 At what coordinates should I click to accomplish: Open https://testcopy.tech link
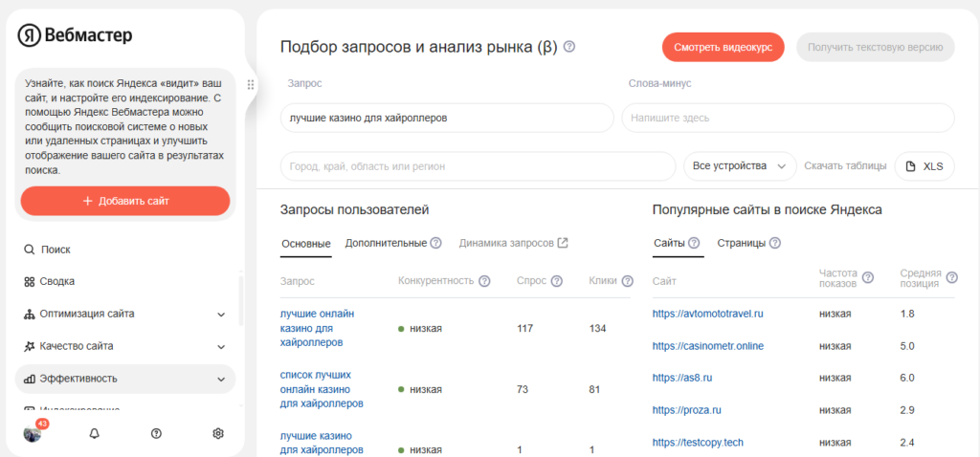(698, 442)
